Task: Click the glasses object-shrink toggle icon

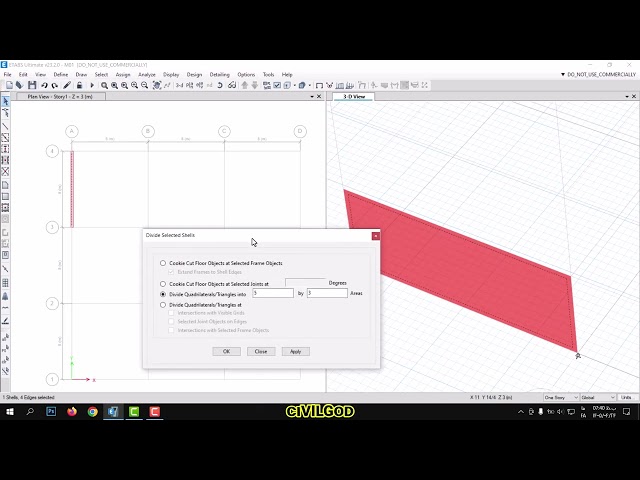Action: [x=232, y=85]
